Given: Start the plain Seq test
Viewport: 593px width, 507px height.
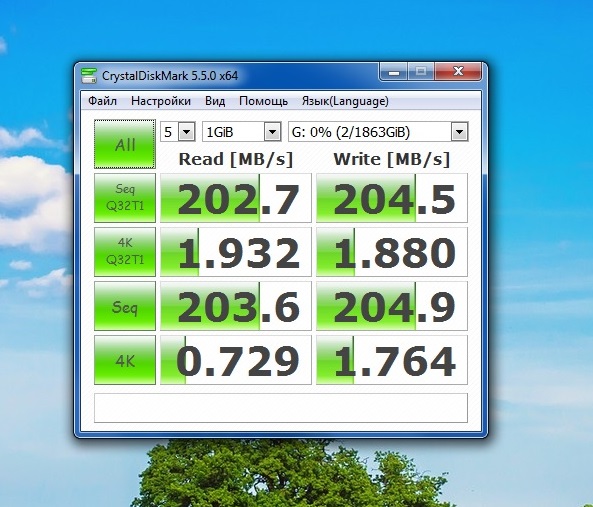Looking at the screenshot, I should coord(125,306).
